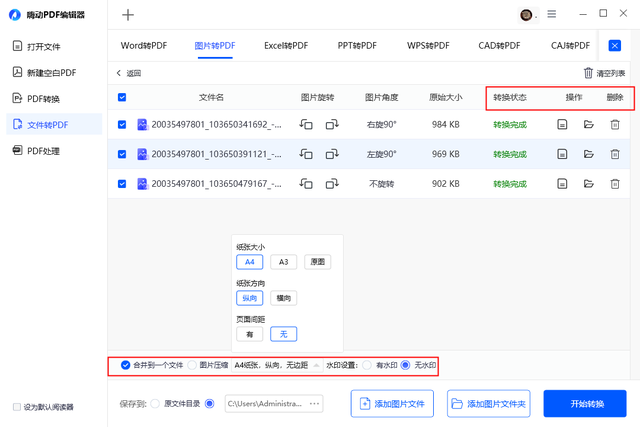Click the image file icon of 20035497801_103650479167
This screenshot has width=640, height=427.
pos(142,184)
